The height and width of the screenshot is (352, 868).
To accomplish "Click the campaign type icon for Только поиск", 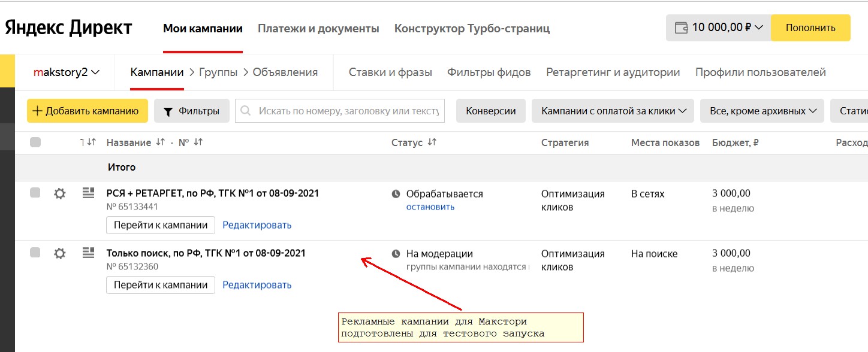I will click(x=89, y=253).
